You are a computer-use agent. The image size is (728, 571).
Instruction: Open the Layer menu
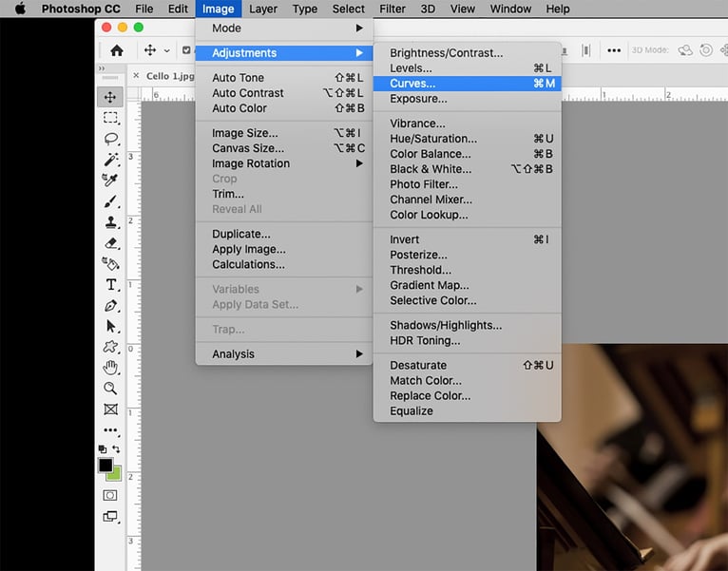(263, 9)
